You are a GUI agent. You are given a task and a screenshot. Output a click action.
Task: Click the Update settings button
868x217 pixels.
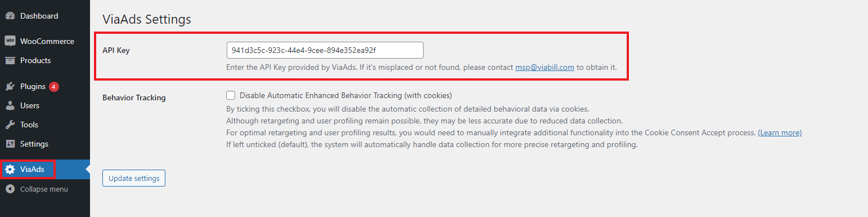(134, 178)
